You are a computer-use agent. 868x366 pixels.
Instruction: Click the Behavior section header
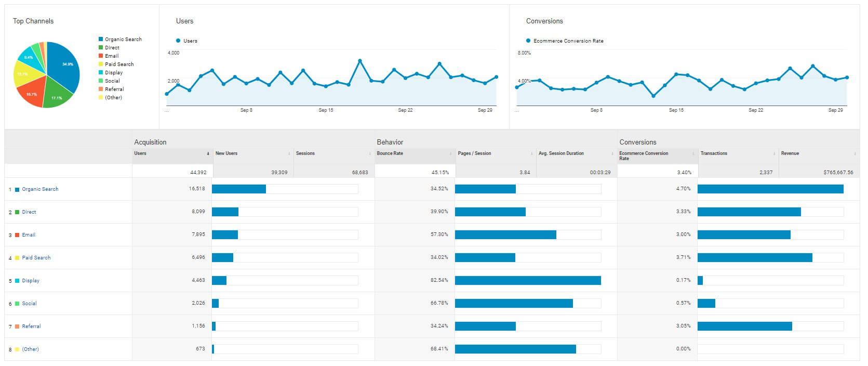pos(390,142)
